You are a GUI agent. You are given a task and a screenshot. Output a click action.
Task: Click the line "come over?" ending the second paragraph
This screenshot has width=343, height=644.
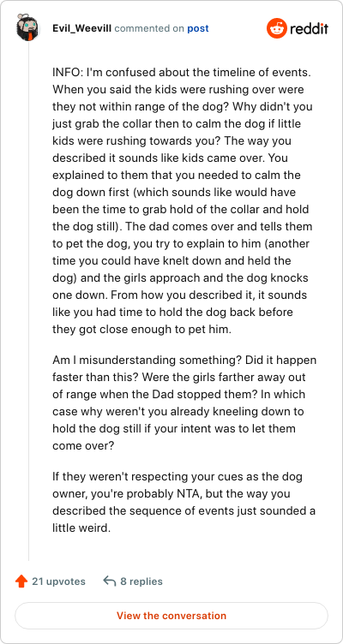click(82, 445)
